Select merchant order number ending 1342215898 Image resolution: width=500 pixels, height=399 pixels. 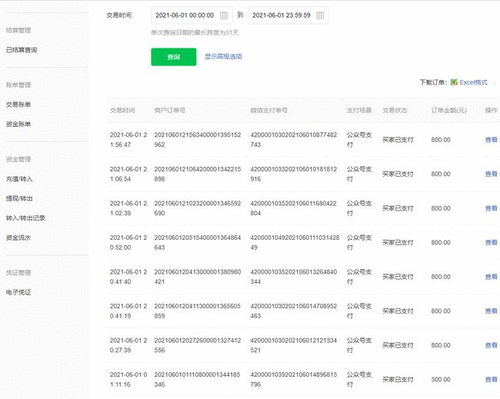(x=197, y=174)
